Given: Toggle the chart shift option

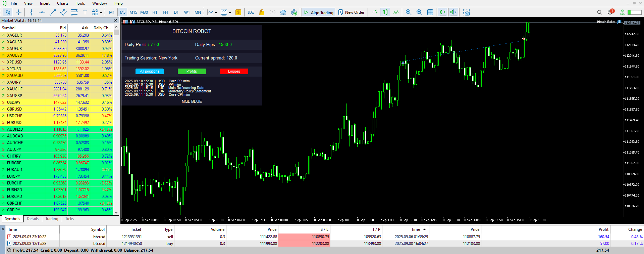Looking at the screenshot, I should (x=453, y=12).
